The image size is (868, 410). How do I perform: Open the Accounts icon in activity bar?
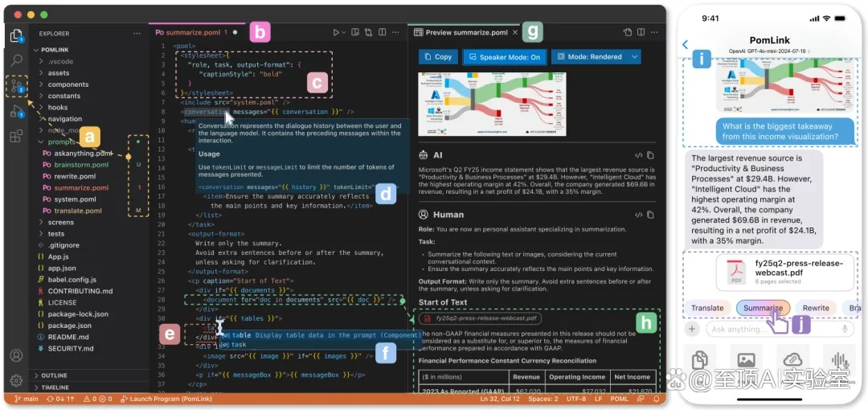tap(17, 355)
